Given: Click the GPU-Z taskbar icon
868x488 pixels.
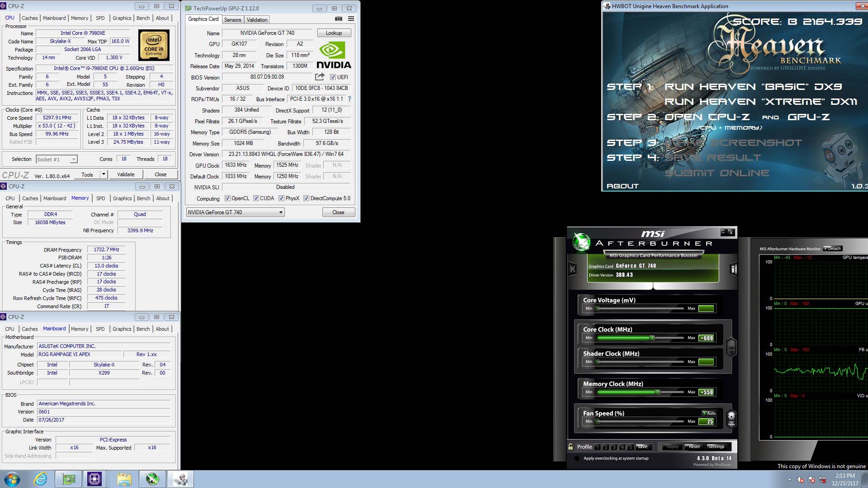Looking at the screenshot, I should (69, 479).
